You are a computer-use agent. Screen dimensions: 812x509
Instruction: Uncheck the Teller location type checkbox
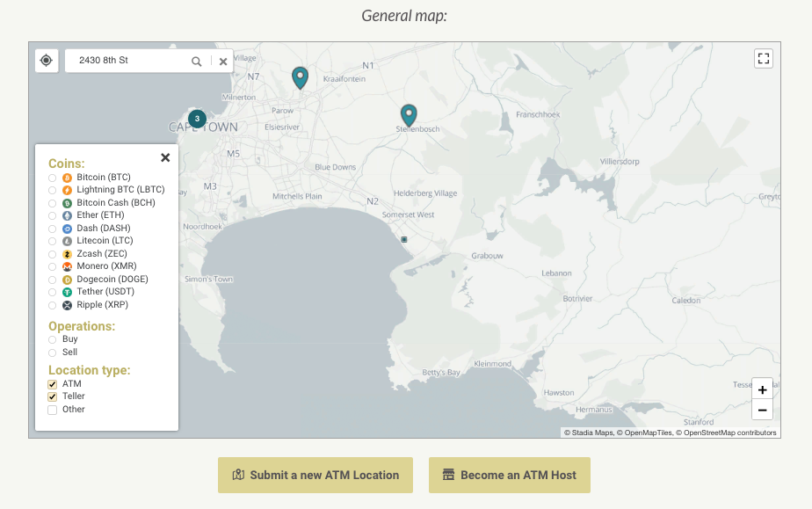[53, 396]
